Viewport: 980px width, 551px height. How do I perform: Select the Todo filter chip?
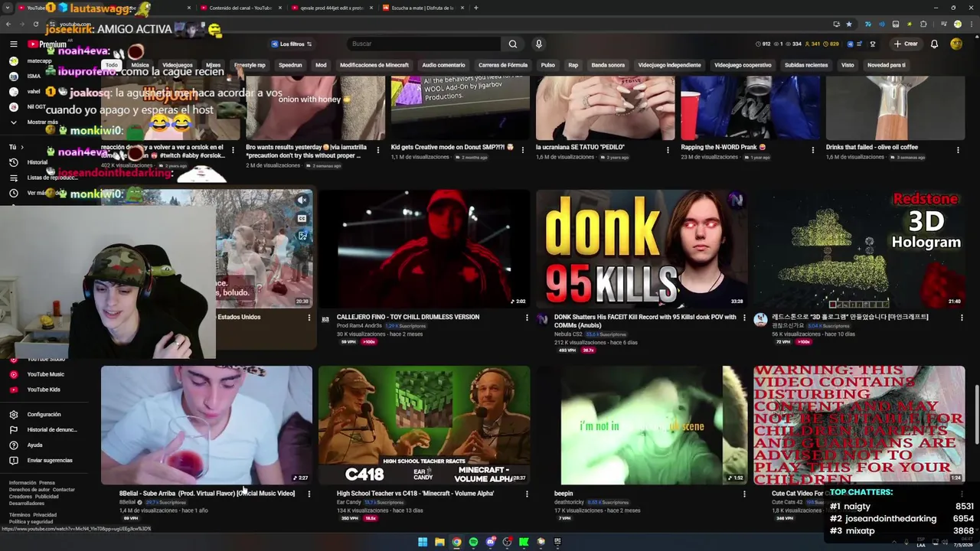pos(112,65)
